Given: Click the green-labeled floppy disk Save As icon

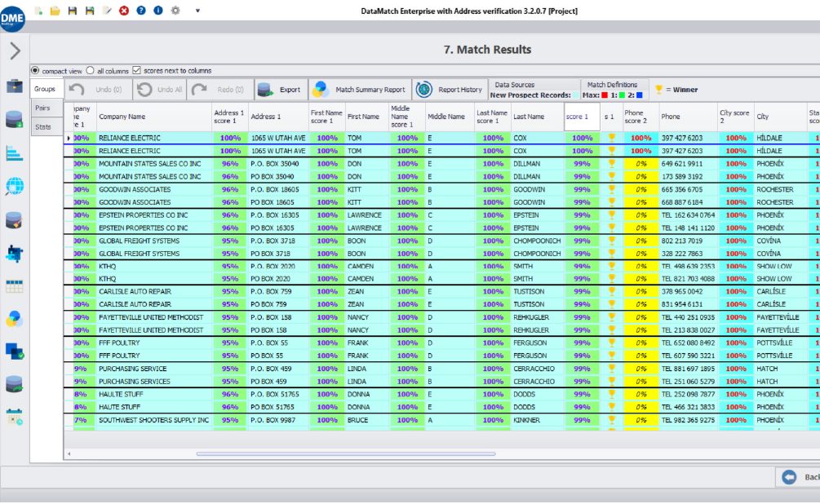Looking at the screenshot, I should 90,11.
